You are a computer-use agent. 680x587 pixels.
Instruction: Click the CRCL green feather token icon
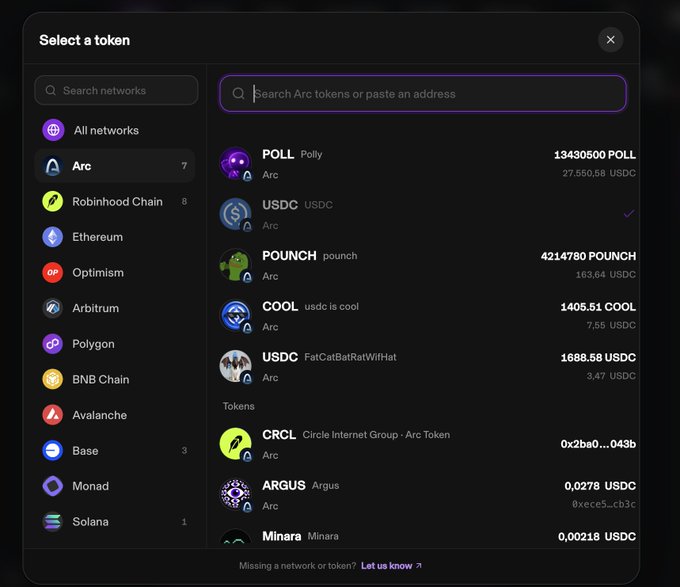coord(235,444)
